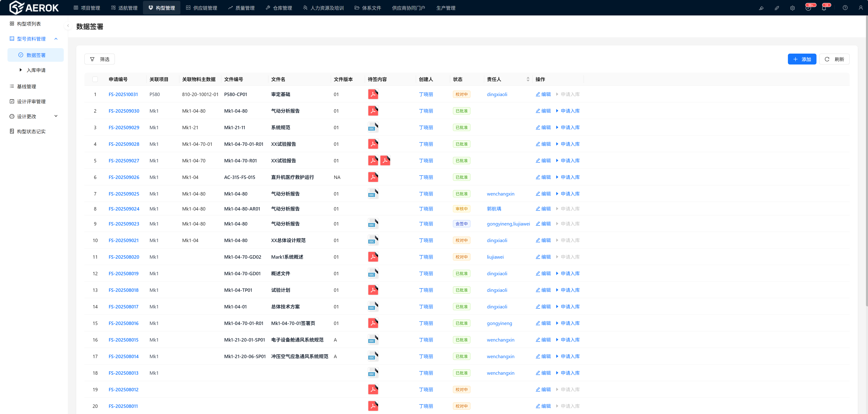Click the blue 添加 button

tap(802, 59)
